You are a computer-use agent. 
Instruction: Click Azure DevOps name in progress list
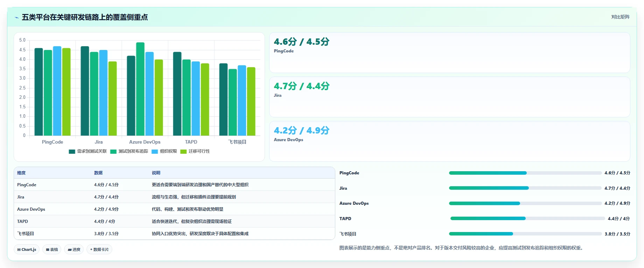(354, 203)
